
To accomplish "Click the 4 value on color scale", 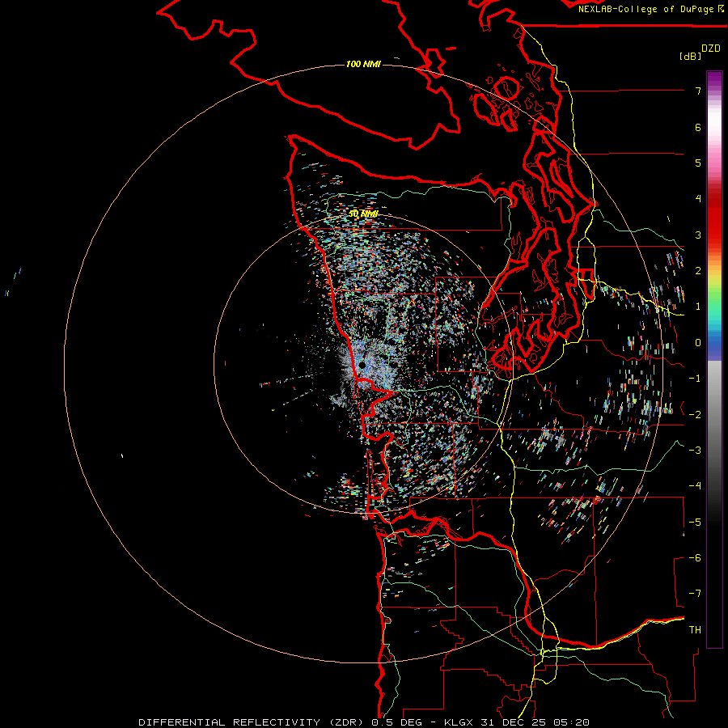I will click(x=698, y=199).
